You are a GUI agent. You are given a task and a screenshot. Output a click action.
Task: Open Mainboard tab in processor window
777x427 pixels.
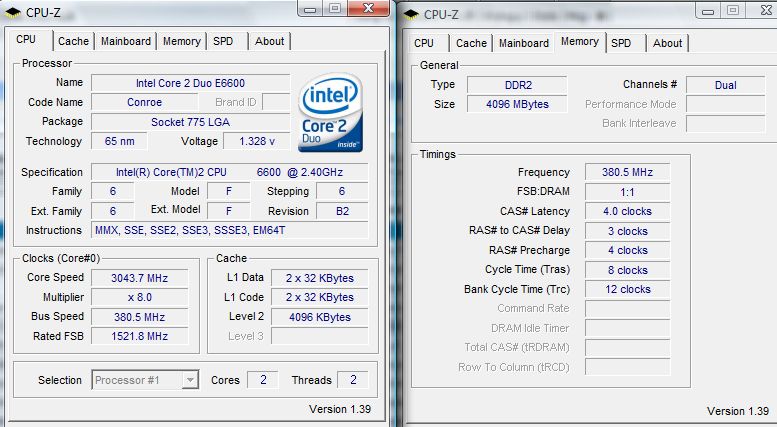click(x=126, y=41)
